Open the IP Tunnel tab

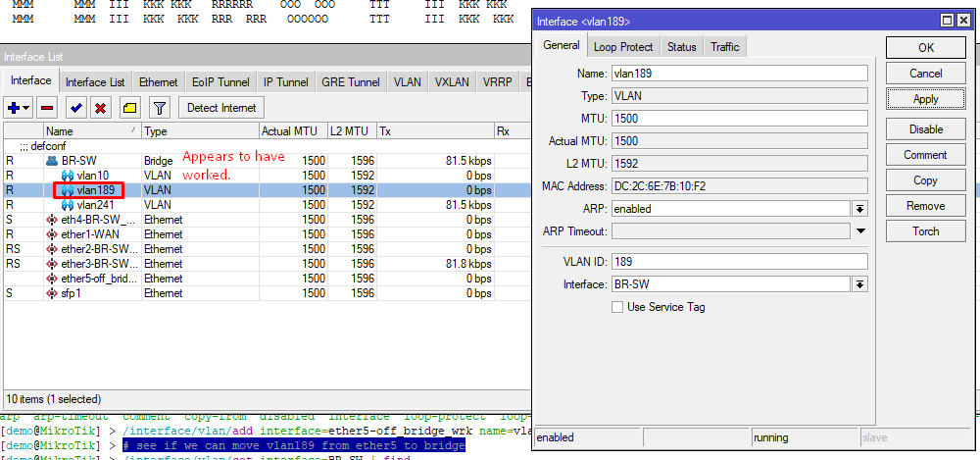click(285, 82)
